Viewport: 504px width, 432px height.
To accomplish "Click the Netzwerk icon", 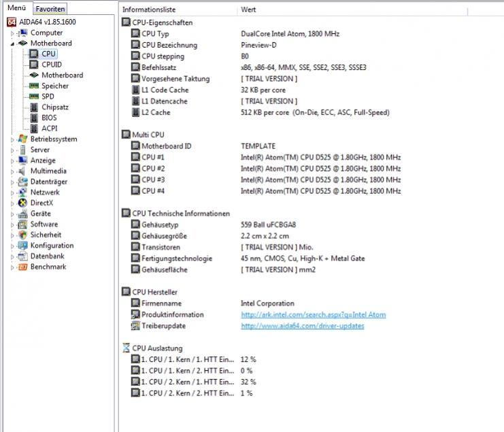I will 22,193.
